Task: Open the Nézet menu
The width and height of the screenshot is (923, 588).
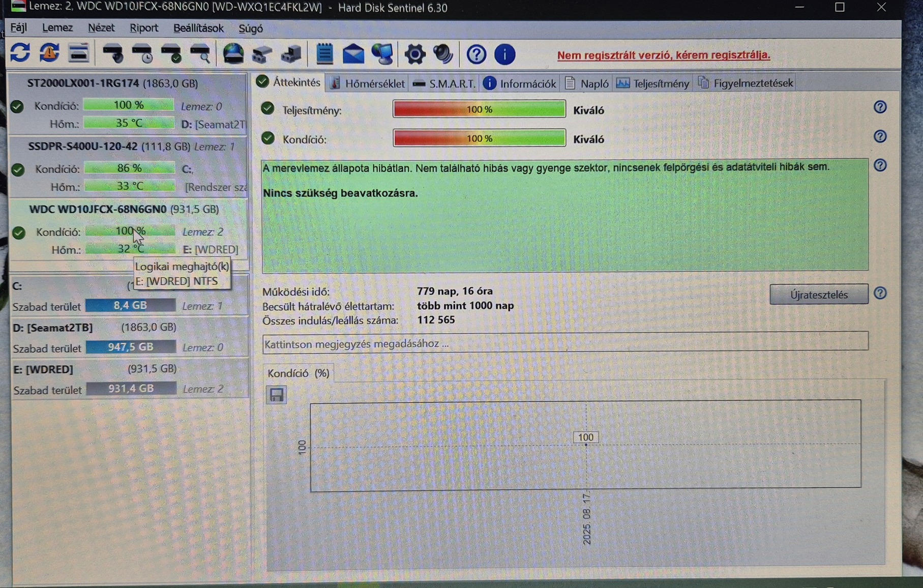Action: (101, 28)
